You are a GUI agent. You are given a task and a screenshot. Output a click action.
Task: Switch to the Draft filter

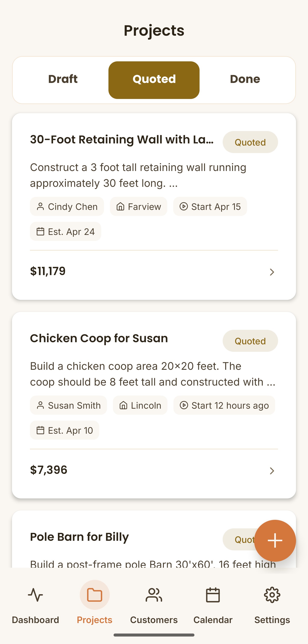[63, 79]
